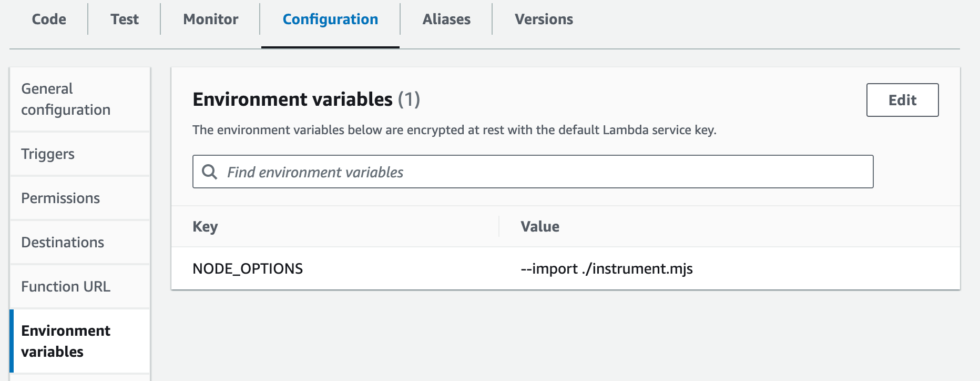Select the NODE_OPTIONS key cell
Image resolution: width=980 pixels, height=381 pixels.
click(248, 268)
